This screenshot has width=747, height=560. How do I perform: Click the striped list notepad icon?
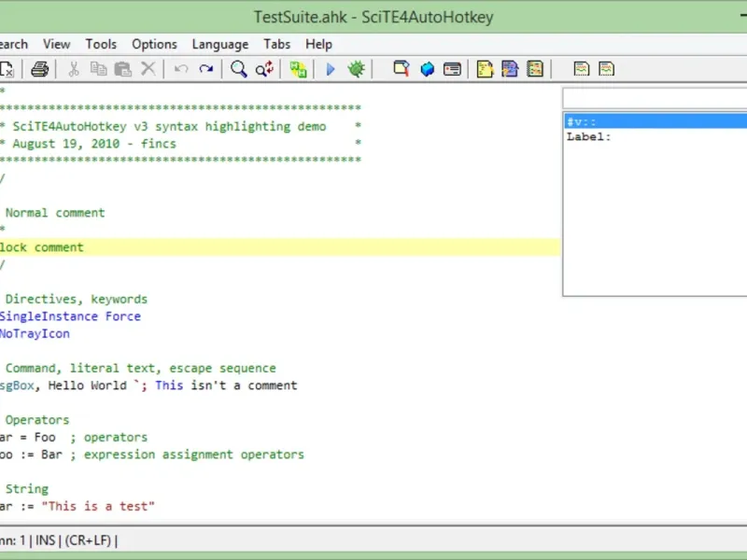pyautogui.click(x=535, y=69)
